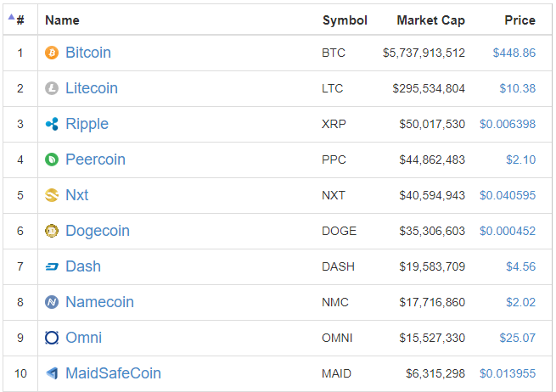The width and height of the screenshot is (556, 392).
Task: Click the Dash logo icon
Action: coord(52,266)
